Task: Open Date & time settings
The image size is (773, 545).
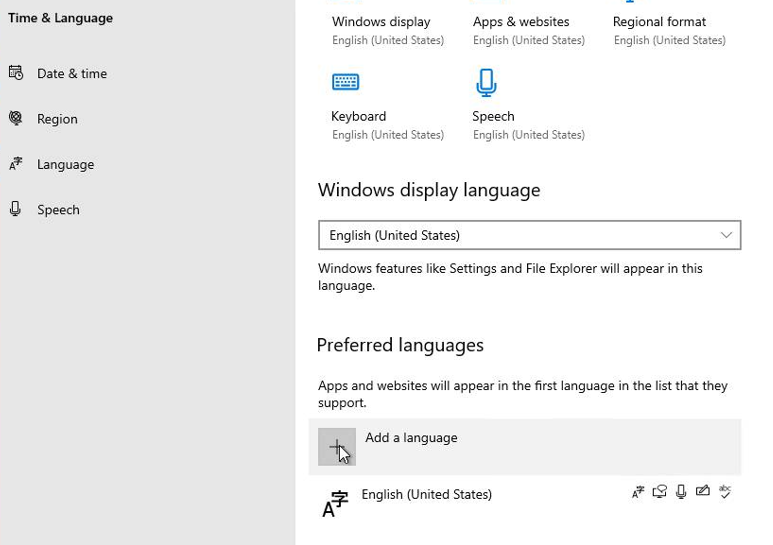Action: coord(72,73)
